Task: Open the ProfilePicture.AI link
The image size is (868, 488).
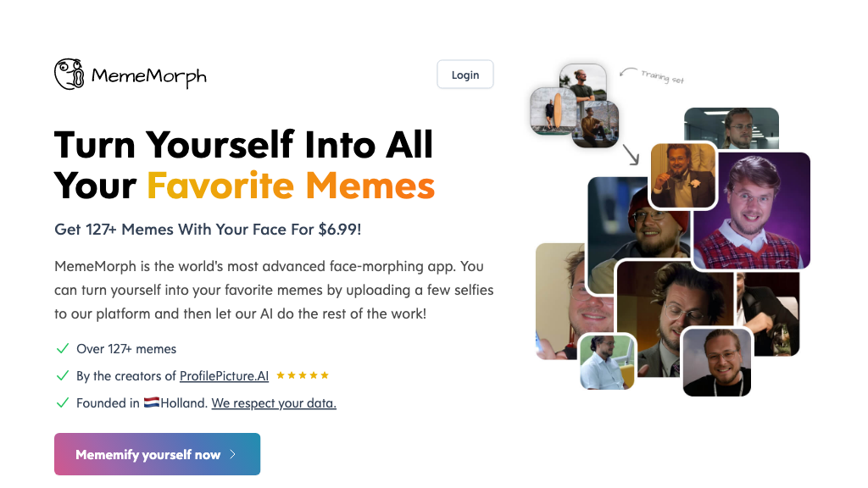Action: 224,376
